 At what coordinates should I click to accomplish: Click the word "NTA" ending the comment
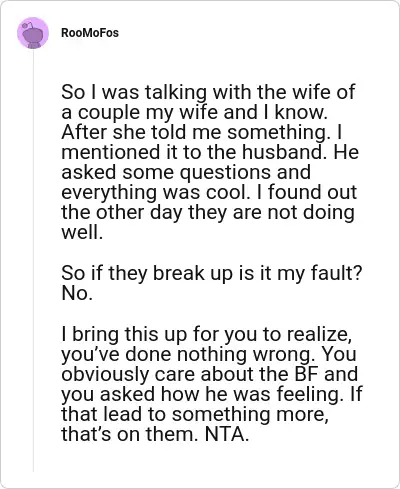click(x=226, y=434)
